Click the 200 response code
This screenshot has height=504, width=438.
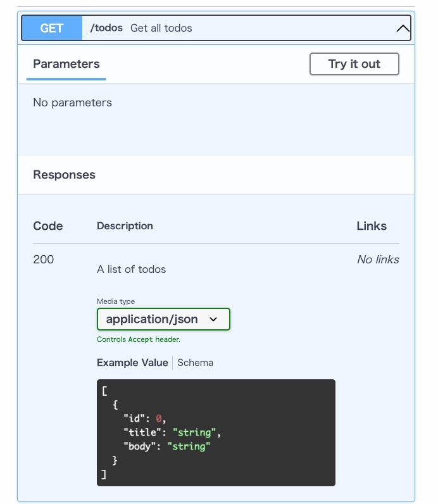(x=44, y=260)
